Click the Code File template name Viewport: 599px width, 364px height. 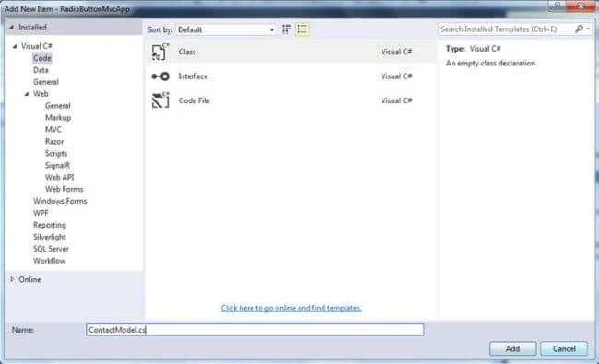pyautogui.click(x=194, y=100)
